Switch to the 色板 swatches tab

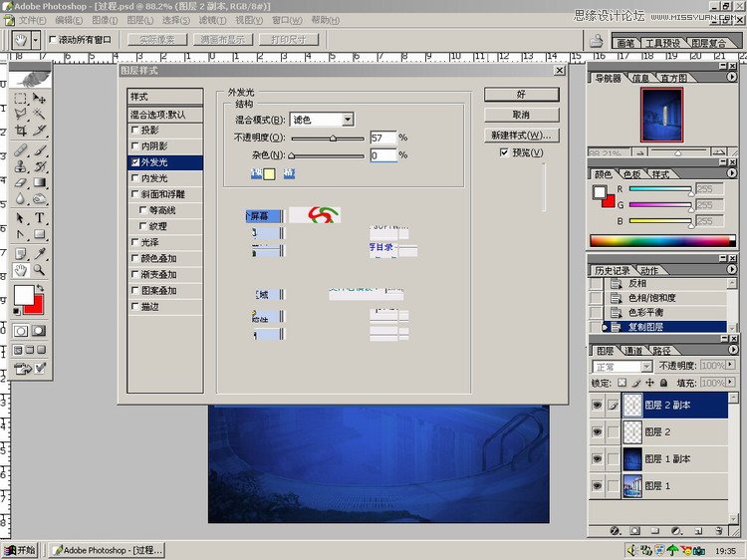click(632, 174)
